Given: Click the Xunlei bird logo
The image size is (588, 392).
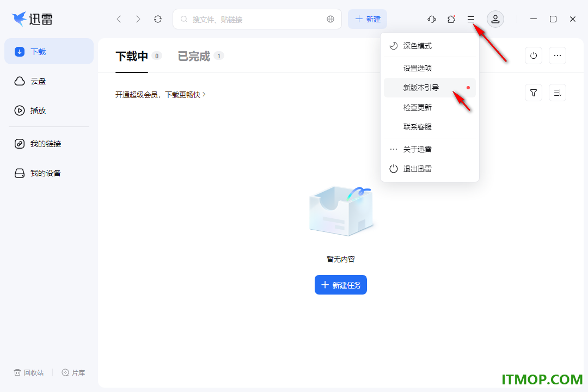Looking at the screenshot, I should 19,19.
